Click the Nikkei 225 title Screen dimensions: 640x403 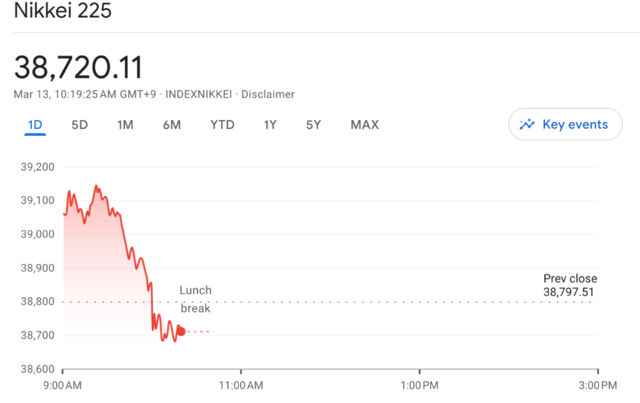(x=63, y=12)
